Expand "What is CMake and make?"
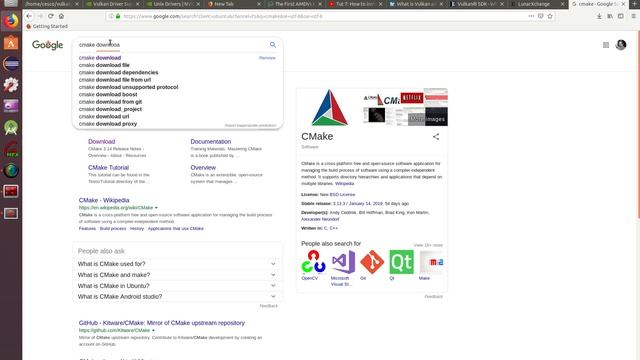This screenshot has height=360, width=640. 177,275
